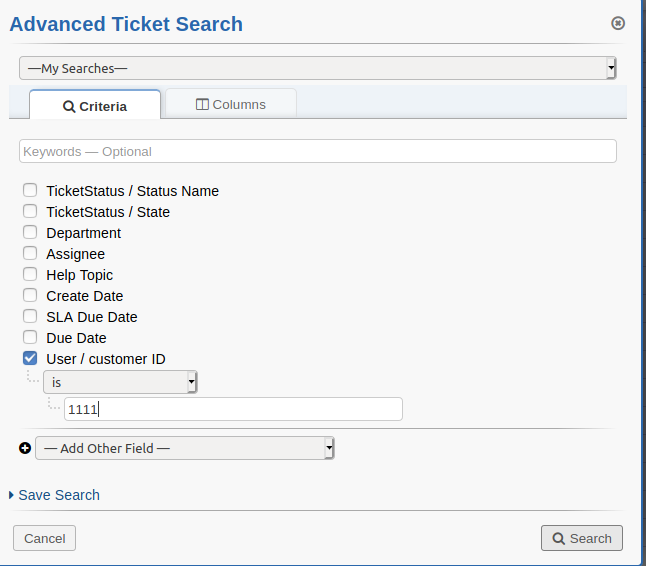Click the plus icon beside Add Other Field
646x566 pixels.
point(25,448)
